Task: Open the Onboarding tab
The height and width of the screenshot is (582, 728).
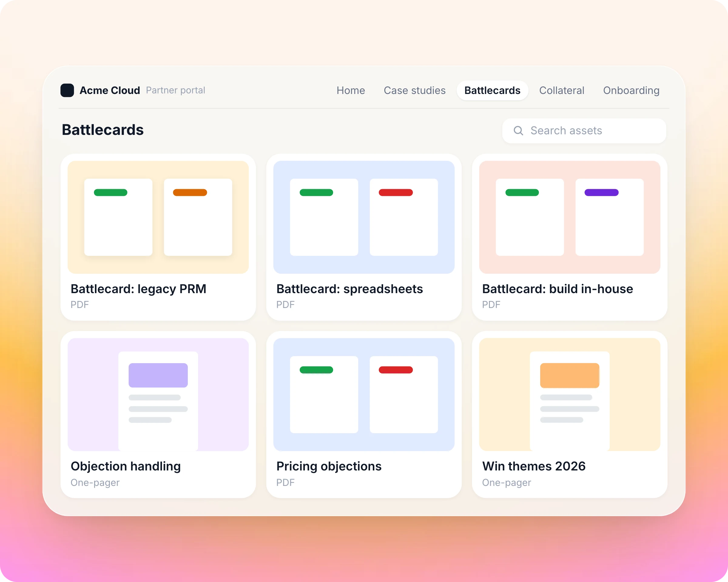Action: (631, 90)
